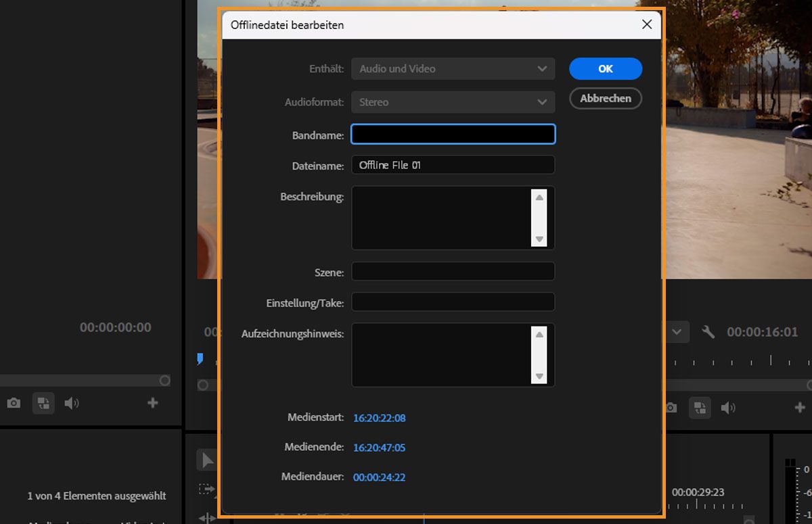
Task: Confirm the dialog with the OK button
Action: tap(605, 68)
